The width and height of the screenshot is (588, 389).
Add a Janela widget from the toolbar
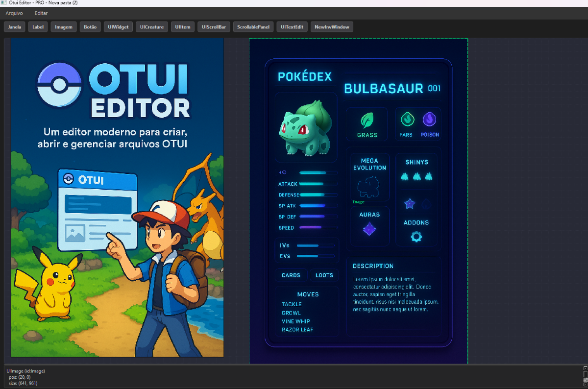click(x=15, y=27)
